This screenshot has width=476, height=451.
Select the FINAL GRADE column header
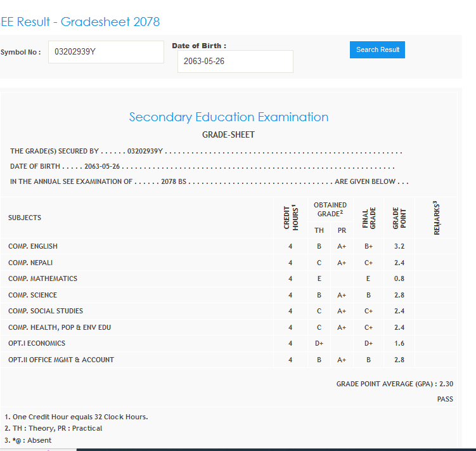pos(369,217)
